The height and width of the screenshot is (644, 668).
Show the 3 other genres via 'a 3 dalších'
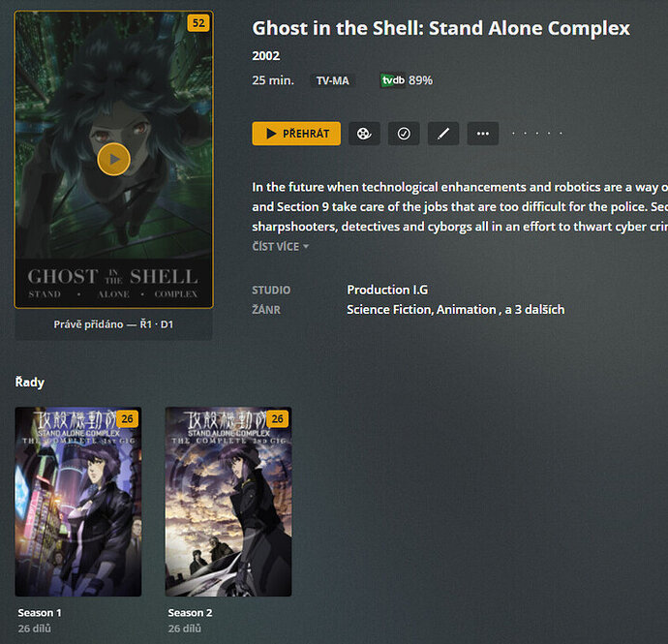pos(534,310)
